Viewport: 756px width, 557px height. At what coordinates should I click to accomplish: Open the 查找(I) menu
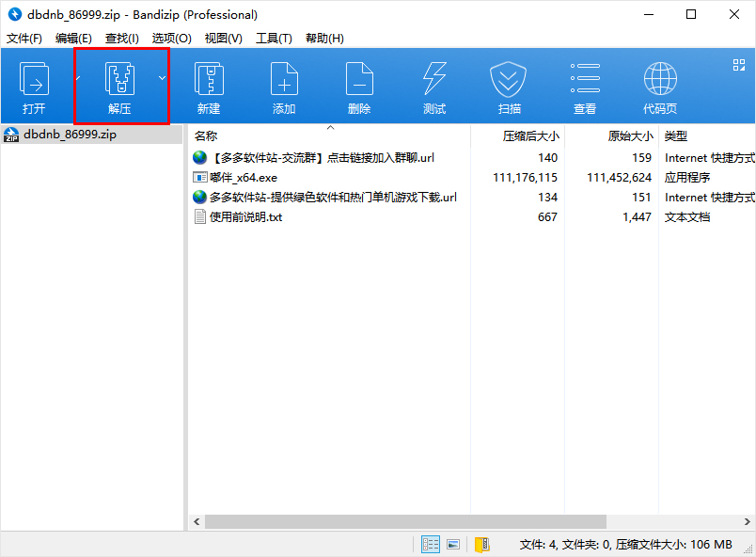122,38
